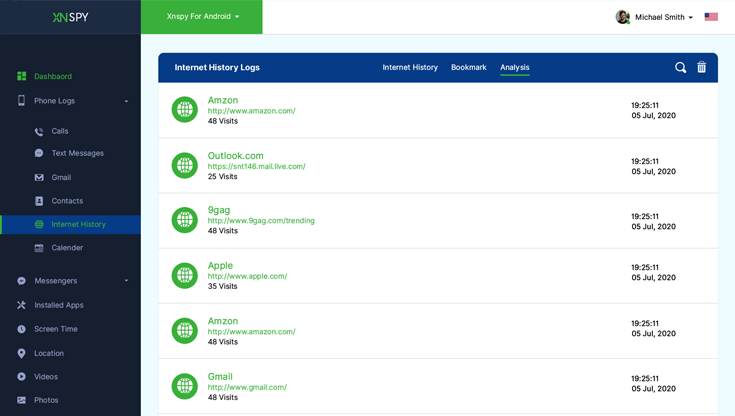Click the Installed Apps tools icon
Screen dimensions: 735x416
coord(21,305)
